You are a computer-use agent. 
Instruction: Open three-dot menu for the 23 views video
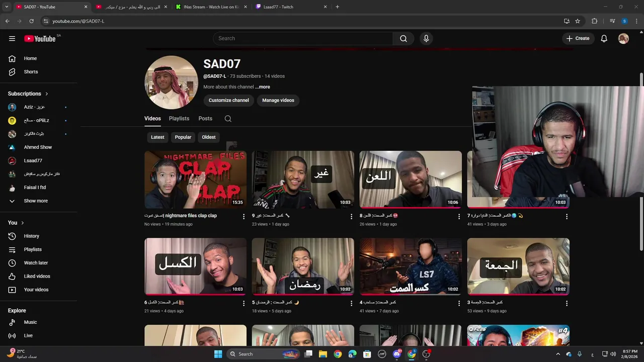[351, 217]
